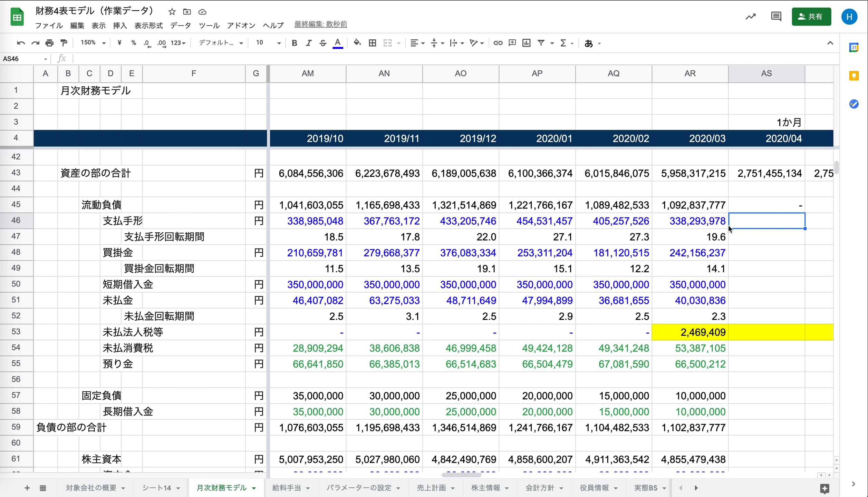This screenshot has height=497, width=868.
Task: Click the insert chart icon
Action: pos(526,43)
